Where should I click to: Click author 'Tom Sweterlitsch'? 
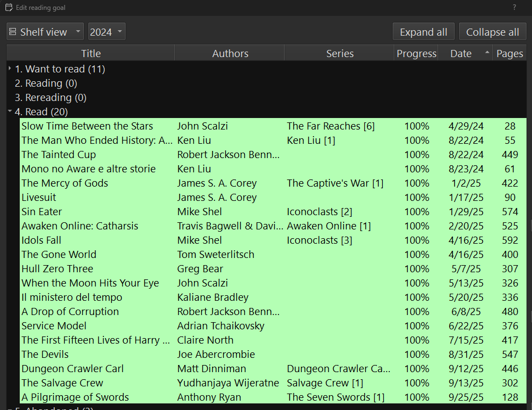216,254
